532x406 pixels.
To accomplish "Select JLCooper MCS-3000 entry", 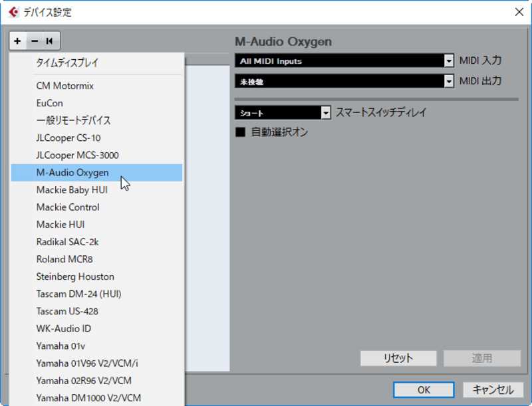I will pyautogui.click(x=96, y=155).
